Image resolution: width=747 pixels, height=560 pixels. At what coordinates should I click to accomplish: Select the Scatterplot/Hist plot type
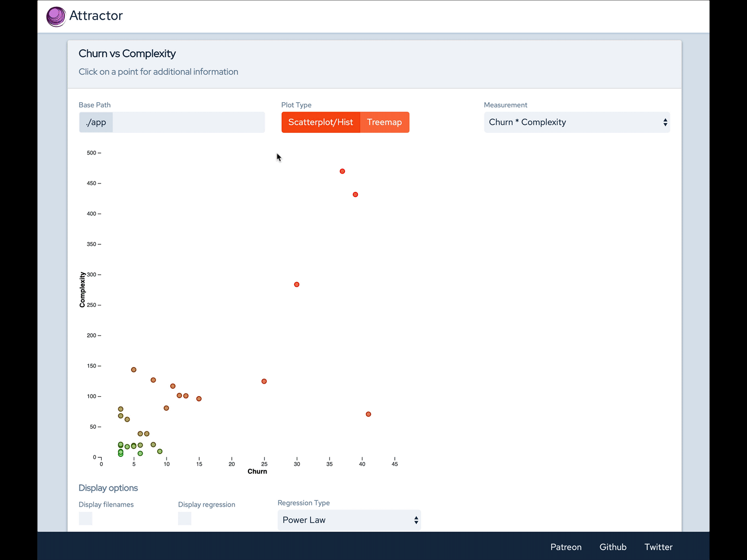click(x=321, y=122)
